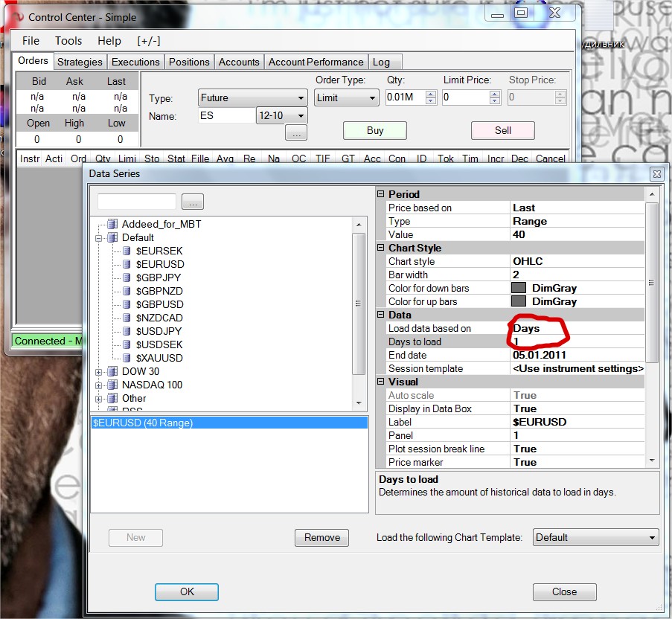Viewport: 672px width, 619px height.
Task: Click the Limit Price spinner arrows
Action: tap(495, 97)
